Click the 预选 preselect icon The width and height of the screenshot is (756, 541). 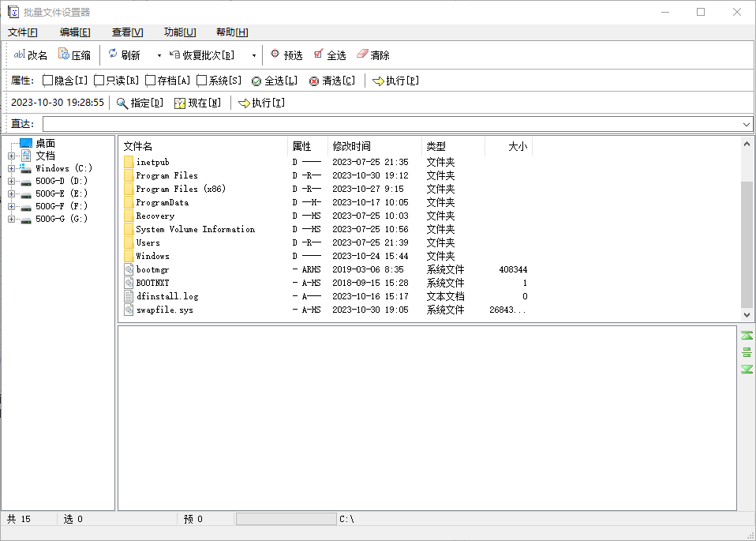(275, 54)
